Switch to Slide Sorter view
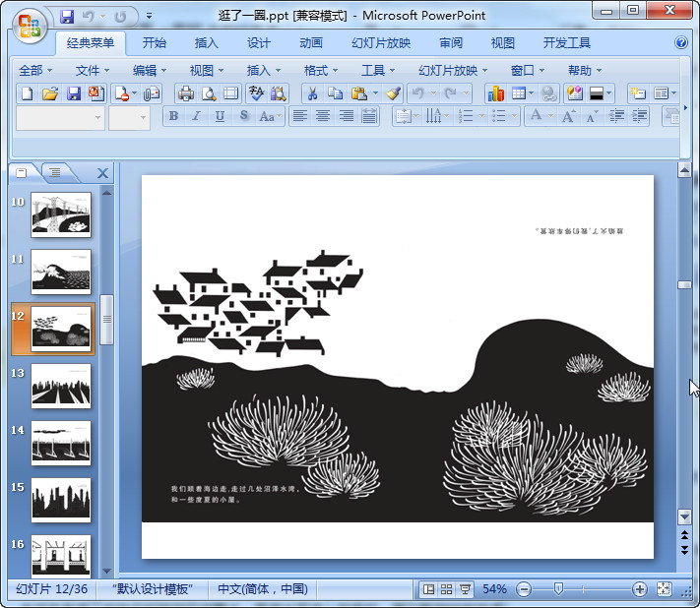 tap(446, 589)
